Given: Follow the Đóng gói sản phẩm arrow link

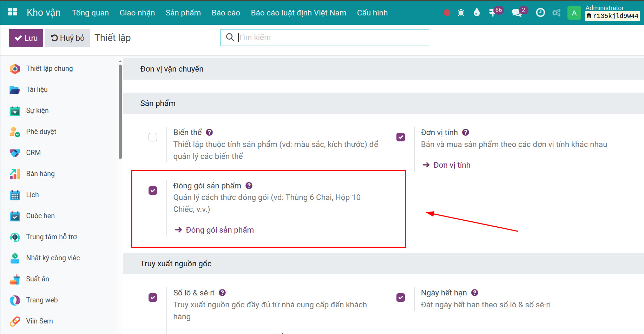Looking at the screenshot, I should click(219, 230).
